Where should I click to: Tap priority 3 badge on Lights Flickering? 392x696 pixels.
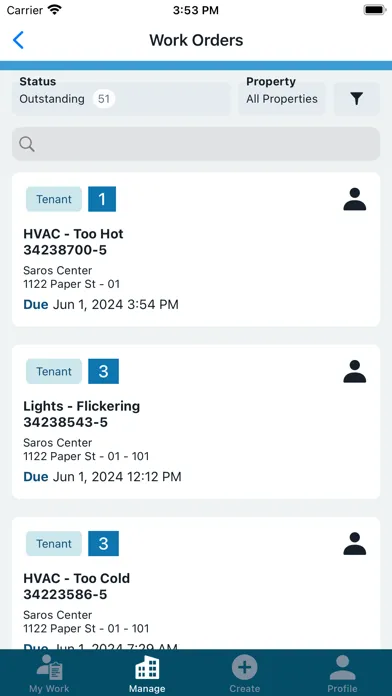(x=103, y=371)
